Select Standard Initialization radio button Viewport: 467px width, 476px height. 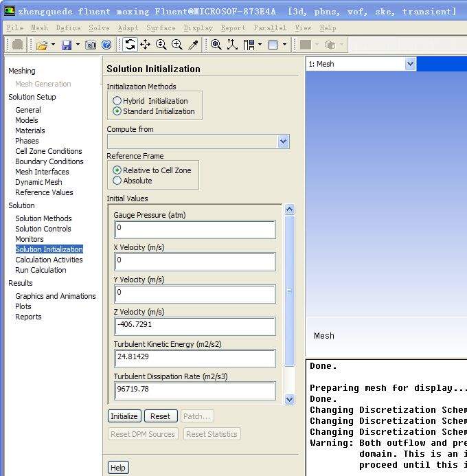point(117,111)
